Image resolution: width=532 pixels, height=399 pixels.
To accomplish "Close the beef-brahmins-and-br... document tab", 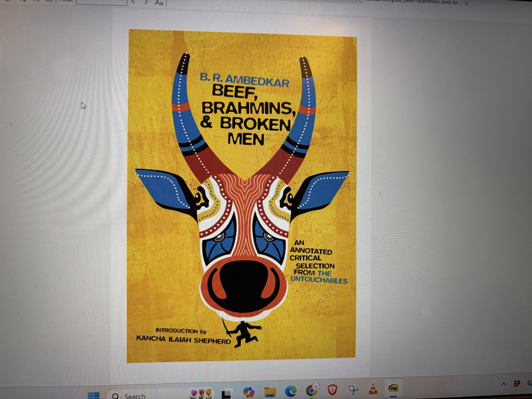I will pos(466,3).
